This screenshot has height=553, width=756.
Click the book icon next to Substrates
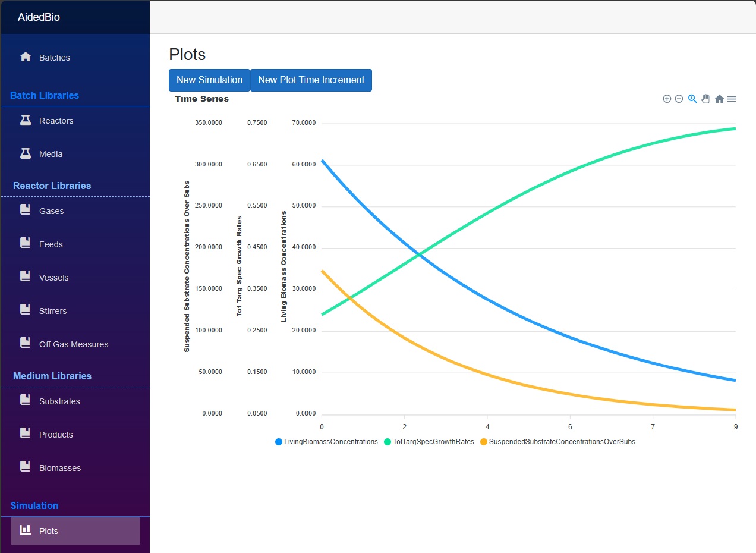coord(25,400)
